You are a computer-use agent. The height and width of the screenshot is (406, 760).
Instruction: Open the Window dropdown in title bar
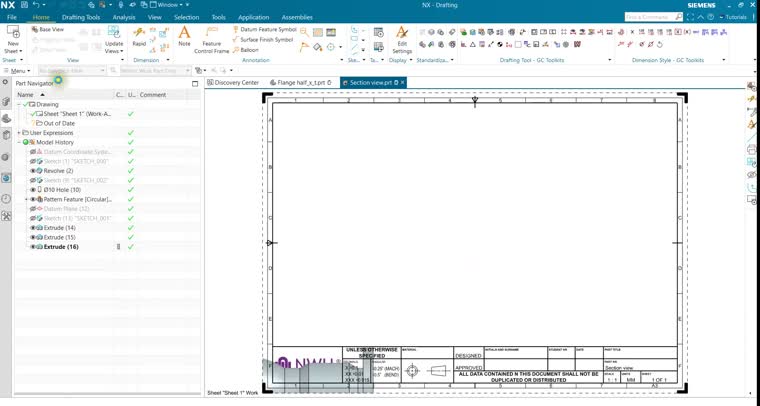166,5
